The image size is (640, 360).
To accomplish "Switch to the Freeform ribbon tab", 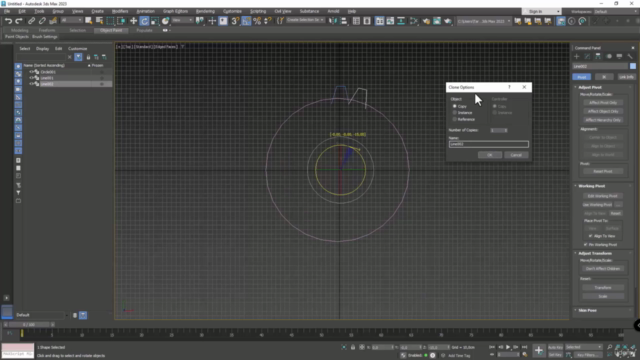I will [x=47, y=30].
